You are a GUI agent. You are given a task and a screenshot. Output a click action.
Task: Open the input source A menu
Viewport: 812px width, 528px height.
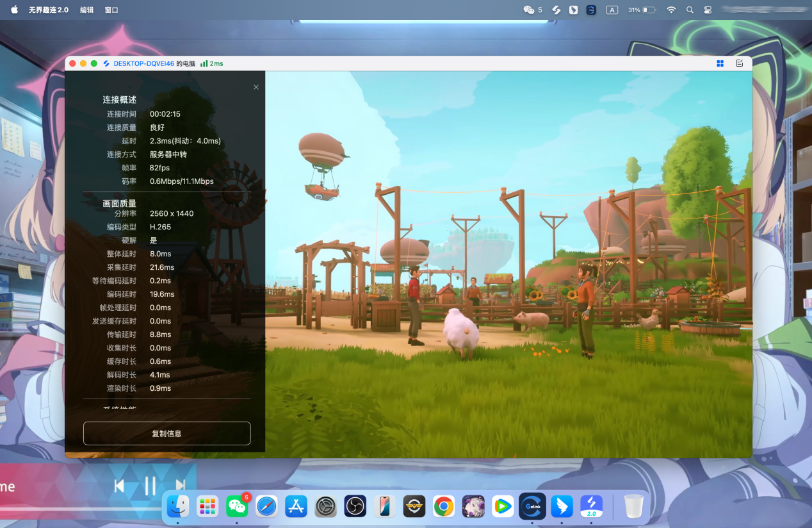612,10
